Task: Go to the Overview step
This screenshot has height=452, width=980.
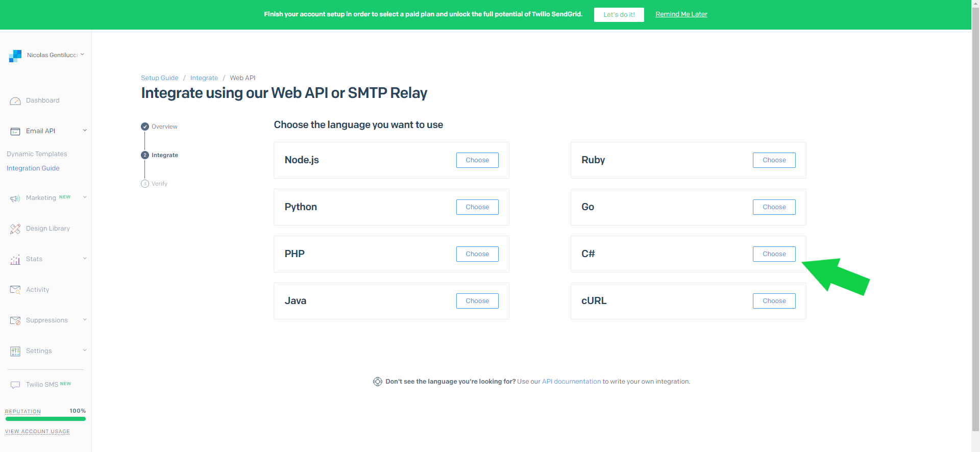Action: point(164,127)
